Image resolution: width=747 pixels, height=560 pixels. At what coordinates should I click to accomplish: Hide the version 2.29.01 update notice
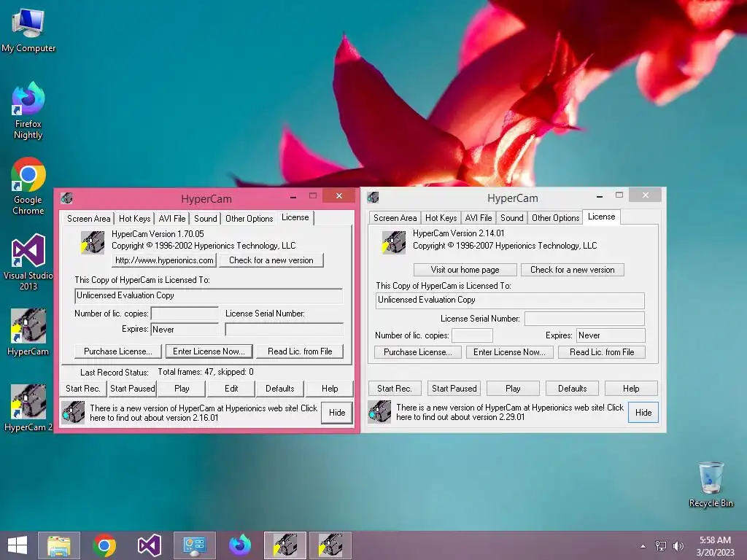coord(643,413)
